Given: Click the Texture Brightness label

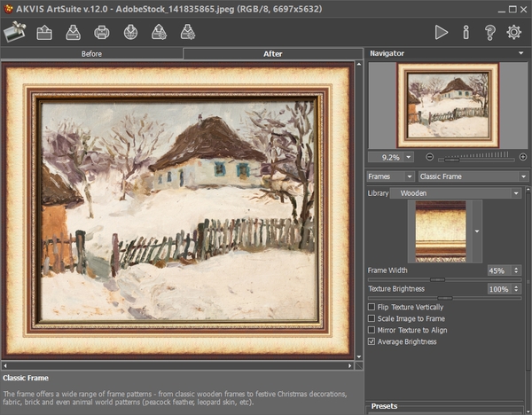Looking at the screenshot, I should tap(396, 289).
